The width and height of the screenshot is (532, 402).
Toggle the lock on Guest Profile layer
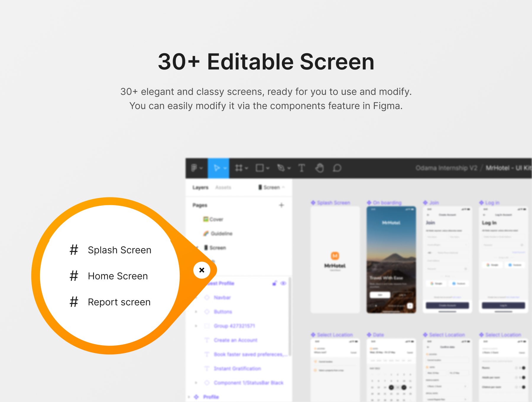tap(275, 283)
